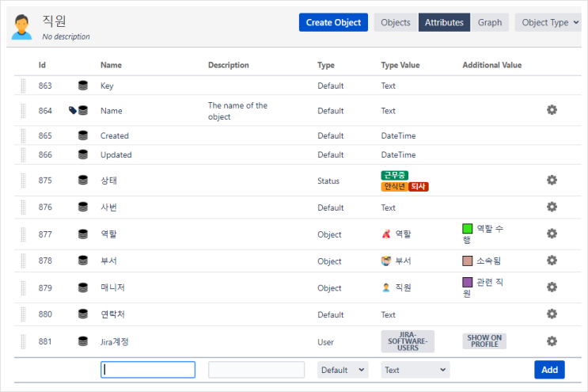
Task: Open settings gear for 부서 row
Action: pyautogui.click(x=552, y=261)
